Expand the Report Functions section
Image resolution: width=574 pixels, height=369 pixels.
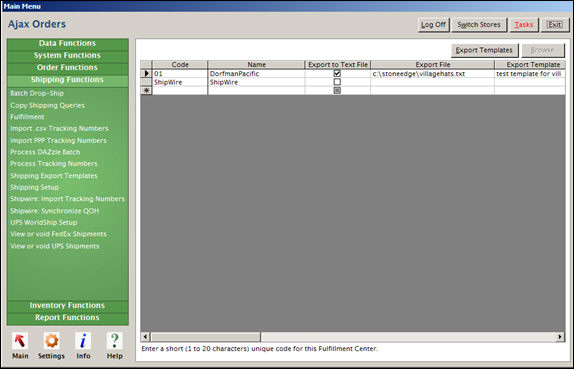(x=67, y=318)
